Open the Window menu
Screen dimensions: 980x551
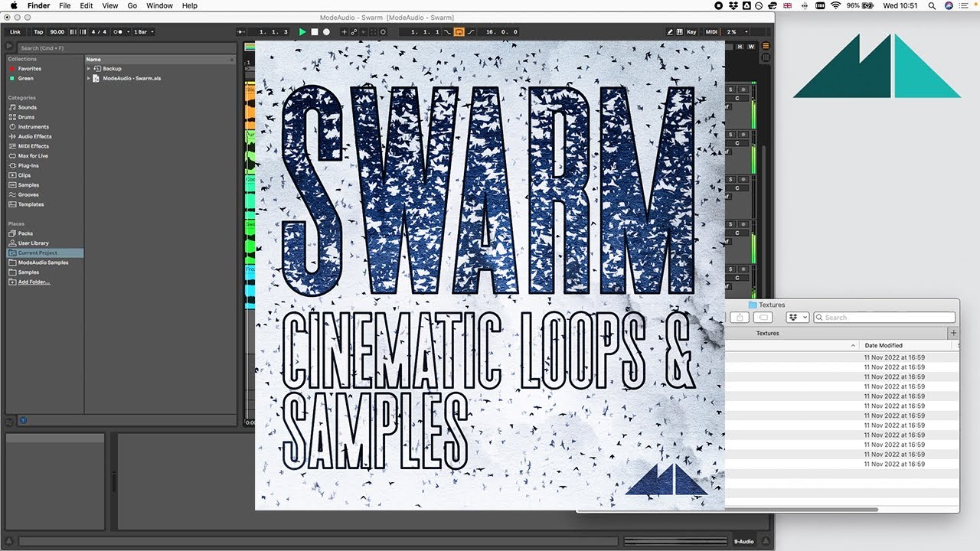(x=159, y=5)
